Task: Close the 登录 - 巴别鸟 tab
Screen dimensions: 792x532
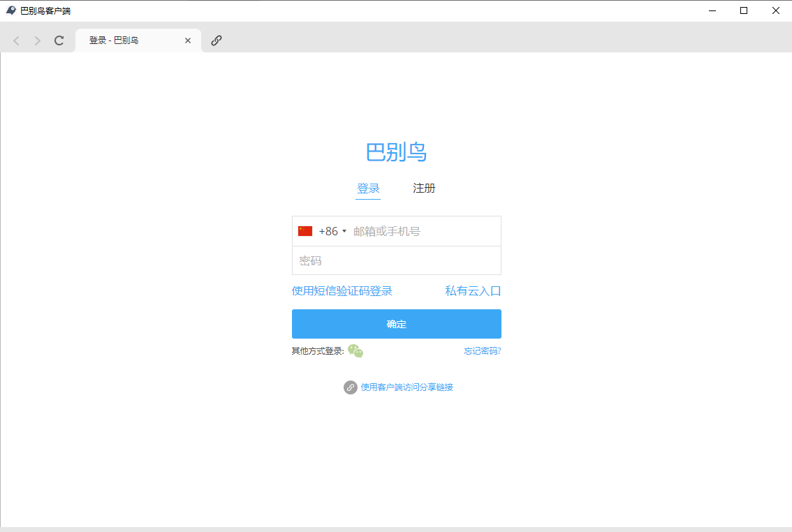Action: pyautogui.click(x=188, y=40)
